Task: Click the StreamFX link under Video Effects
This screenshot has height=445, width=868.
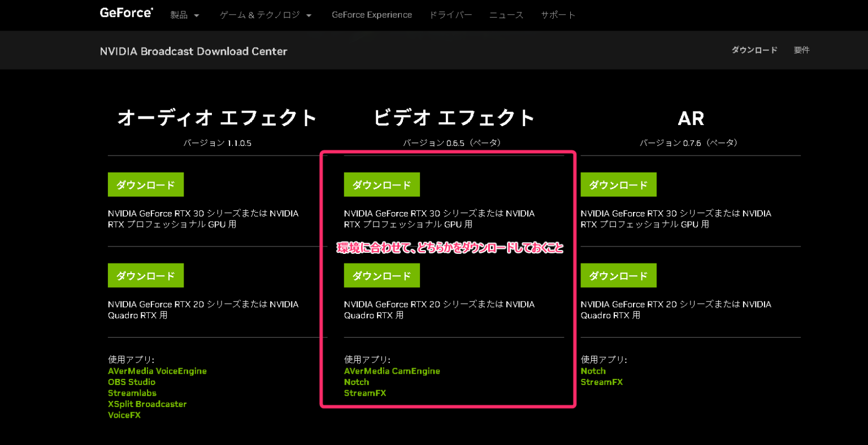Action: point(365,393)
